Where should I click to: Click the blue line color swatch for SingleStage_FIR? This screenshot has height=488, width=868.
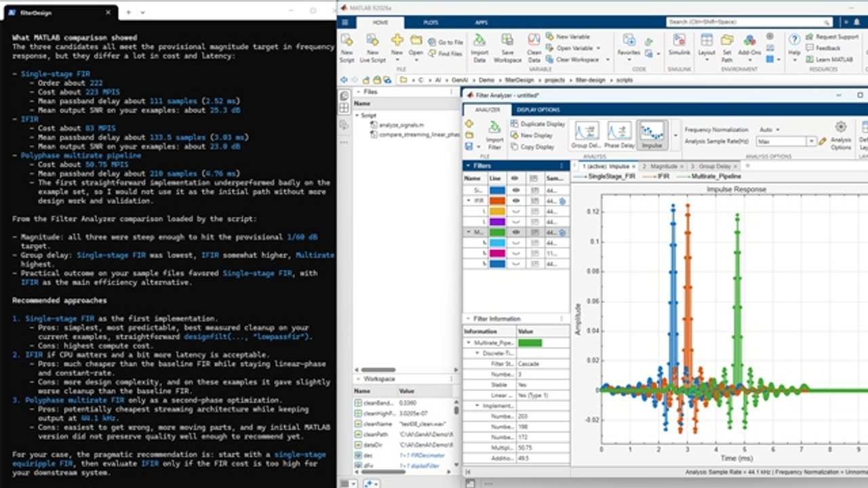(497, 190)
